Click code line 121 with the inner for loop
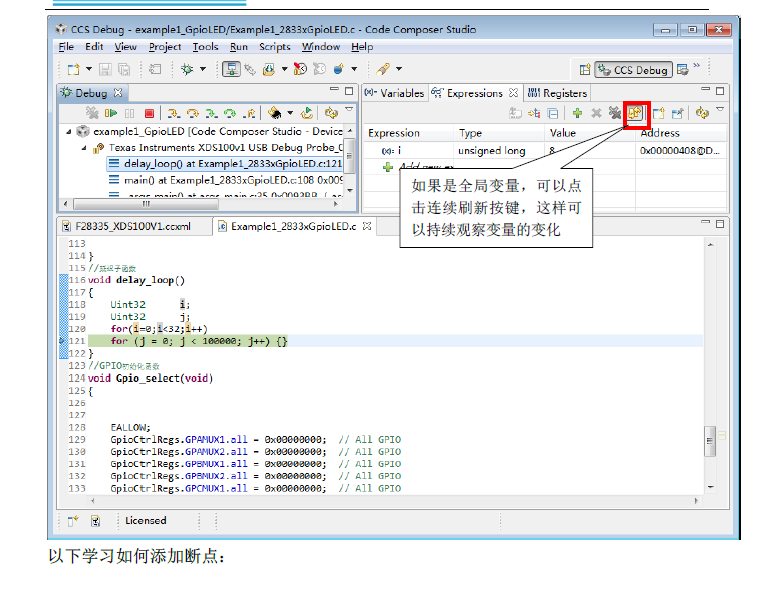 (395, 341)
